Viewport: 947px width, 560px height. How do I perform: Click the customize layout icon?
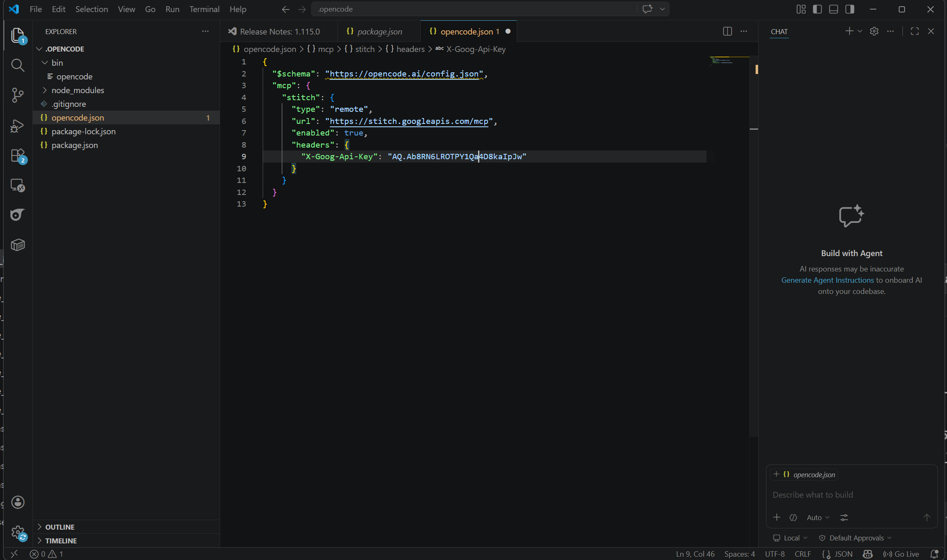pyautogui.click(x=801, y=9)
